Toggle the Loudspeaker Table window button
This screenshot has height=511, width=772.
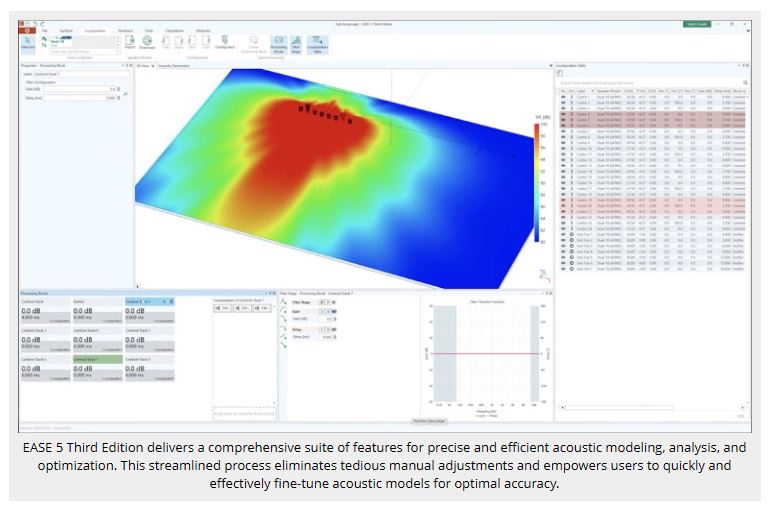point(318,44)
